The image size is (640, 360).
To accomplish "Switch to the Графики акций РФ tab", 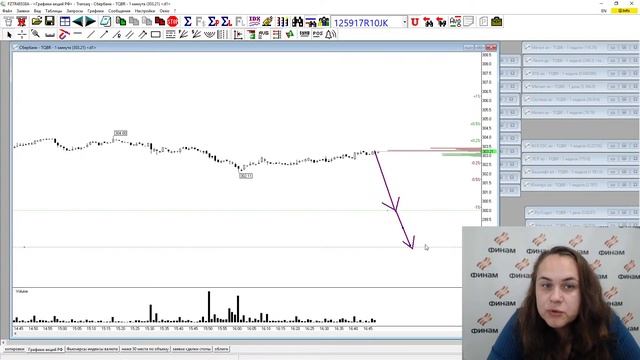I will point(45,349).
